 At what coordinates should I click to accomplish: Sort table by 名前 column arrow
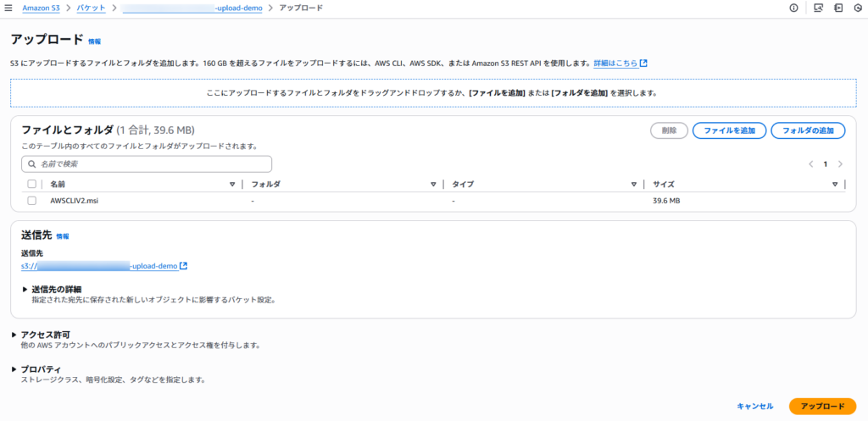click(x=232, y=184)
